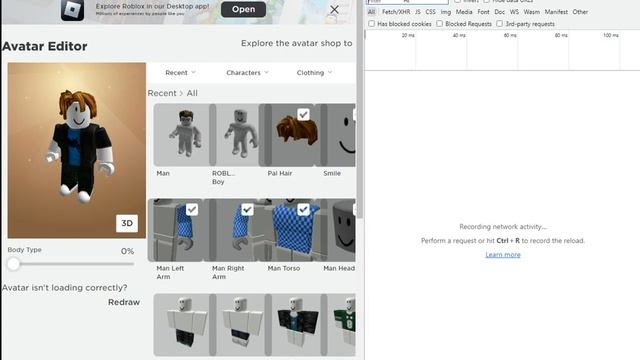The height and width of the screenshot is (360, 640).
Task: Open the Roblox Desktop app button
Action: point(243,9)
